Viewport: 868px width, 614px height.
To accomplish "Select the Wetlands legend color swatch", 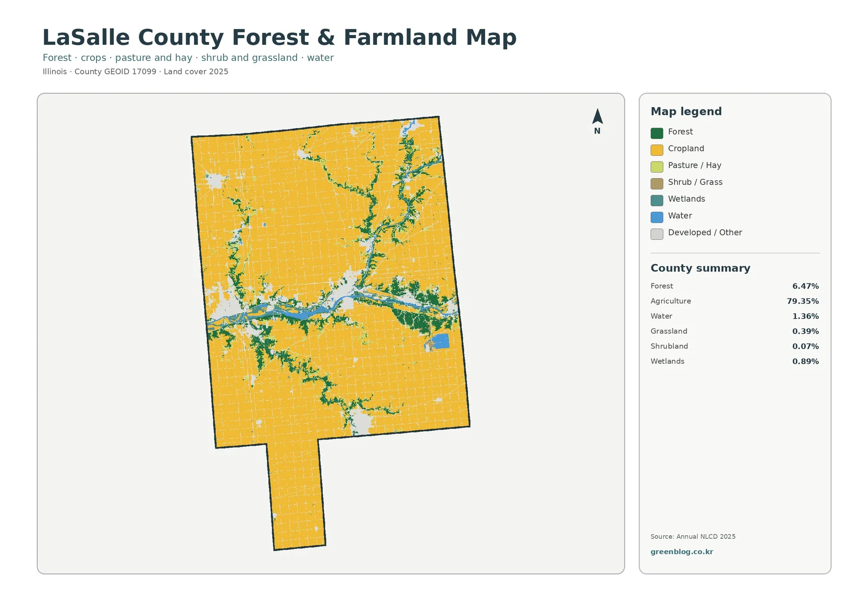I will [657, 201].
